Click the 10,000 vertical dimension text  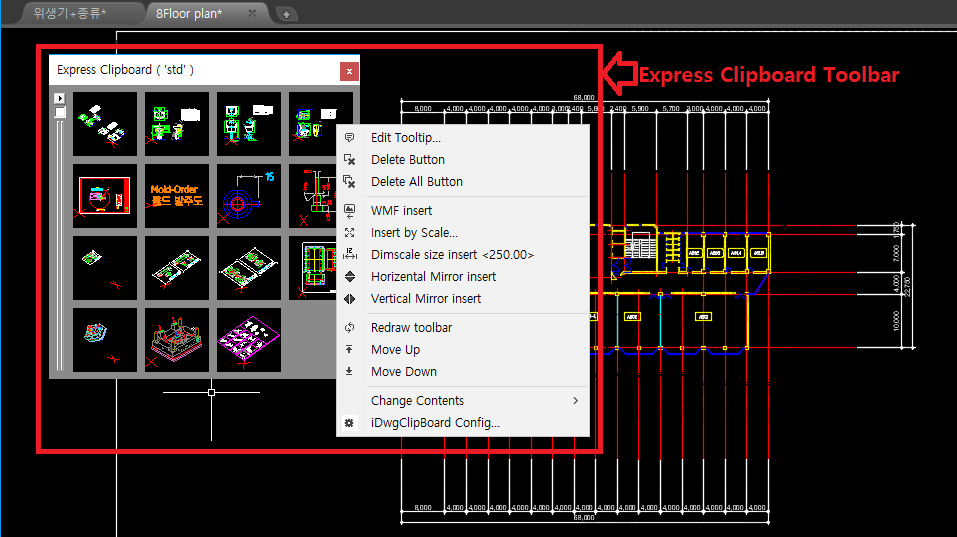tap(896, 321)
